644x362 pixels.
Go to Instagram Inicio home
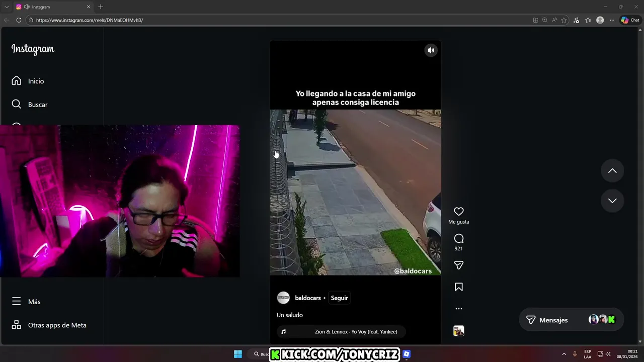tap(28, 81)
